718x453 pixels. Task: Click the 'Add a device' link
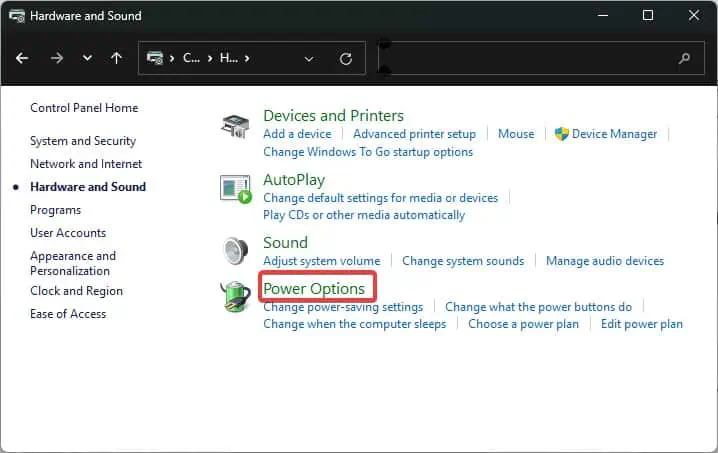pyautogui.click(x=297, y=134)
